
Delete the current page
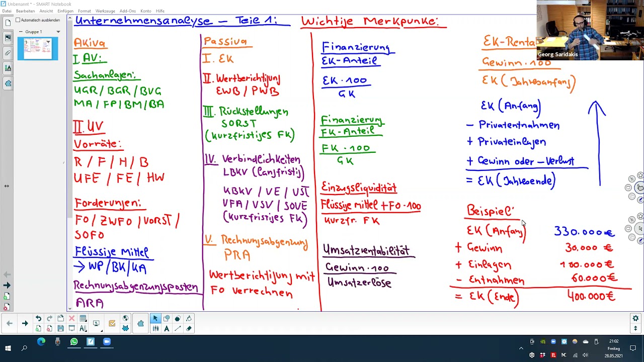[x=49, y=328]
